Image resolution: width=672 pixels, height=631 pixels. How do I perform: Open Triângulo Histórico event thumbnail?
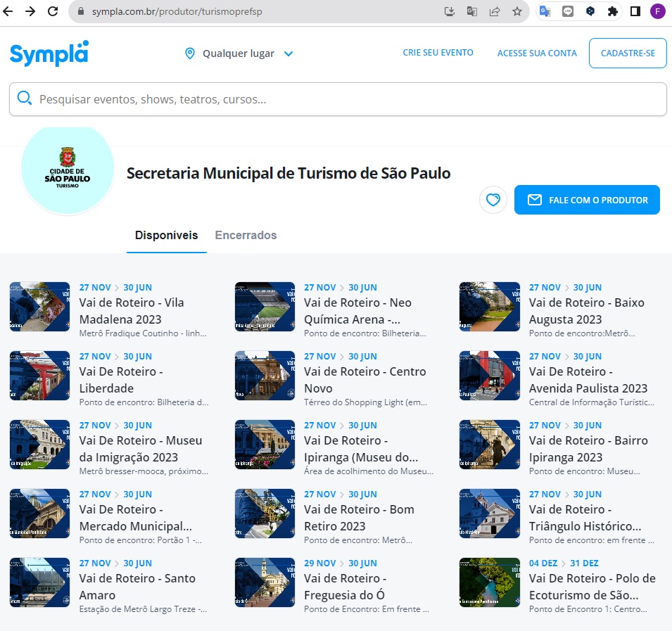[490, 514]
